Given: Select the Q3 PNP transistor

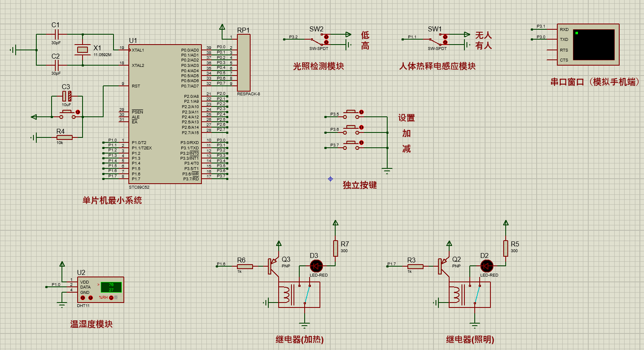Looking at the screenshot, I should (274, 266).
